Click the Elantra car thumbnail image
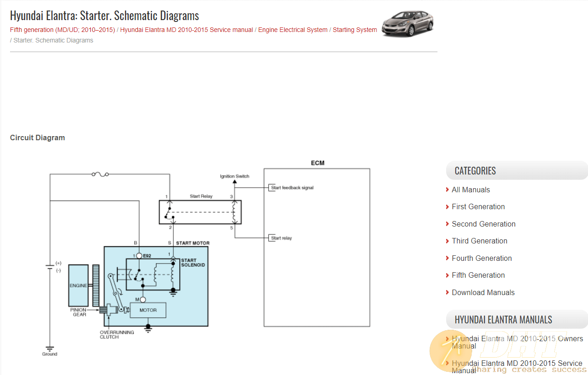Screen dimensions: 588x375 (x=407, y=22)
